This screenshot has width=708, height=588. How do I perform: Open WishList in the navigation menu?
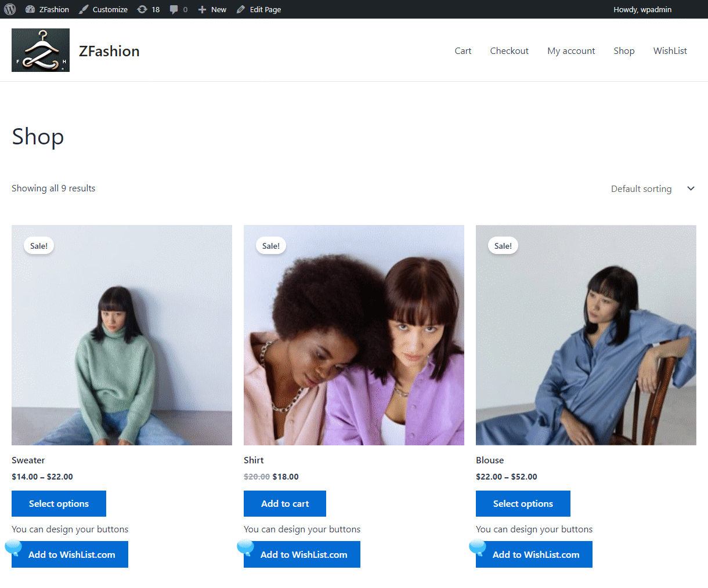click(x=670, y=50)
